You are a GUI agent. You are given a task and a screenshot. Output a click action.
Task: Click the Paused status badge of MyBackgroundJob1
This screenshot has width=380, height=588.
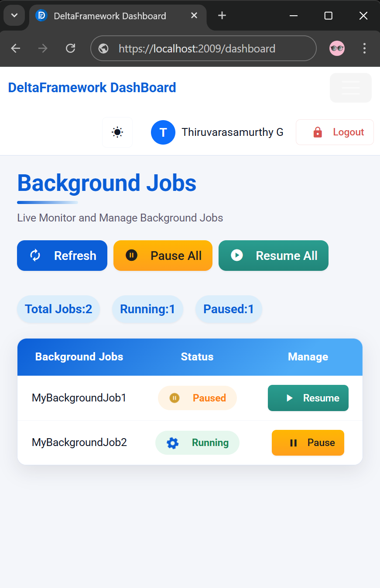coord(197,398)
